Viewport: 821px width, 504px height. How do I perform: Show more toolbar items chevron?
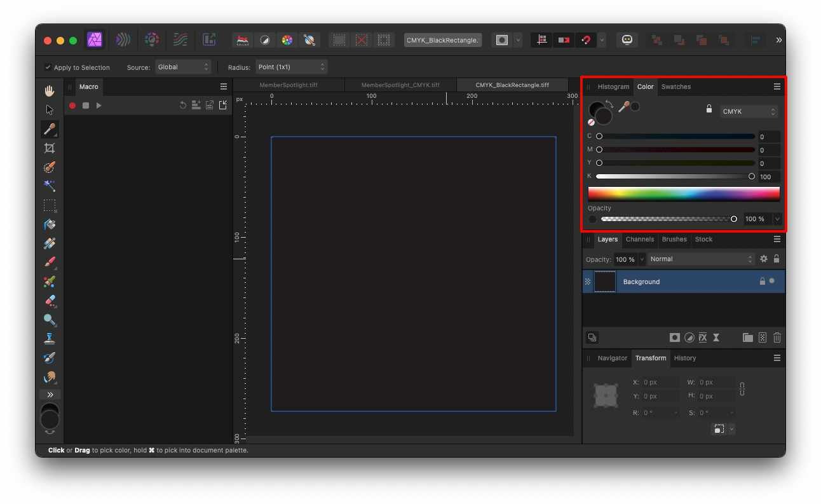778,40
